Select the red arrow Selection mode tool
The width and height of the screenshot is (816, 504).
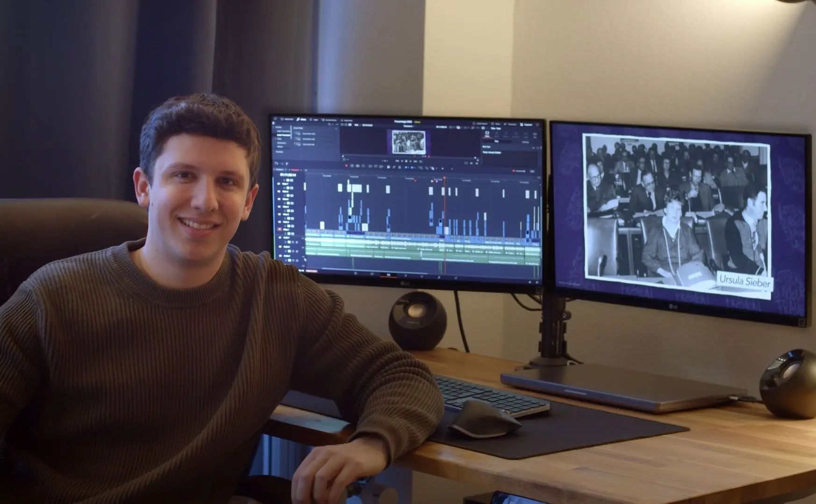(x=346, y=166)
